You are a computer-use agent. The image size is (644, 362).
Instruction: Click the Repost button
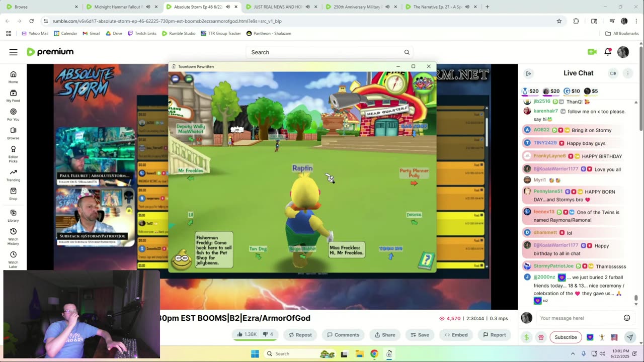click(x=300, y=335)
